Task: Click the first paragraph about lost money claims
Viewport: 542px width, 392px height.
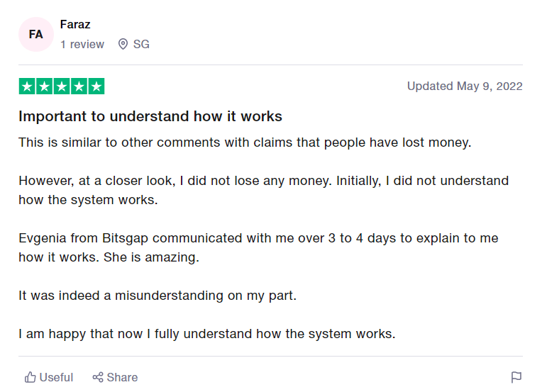Action: click(x=245, y=142)
